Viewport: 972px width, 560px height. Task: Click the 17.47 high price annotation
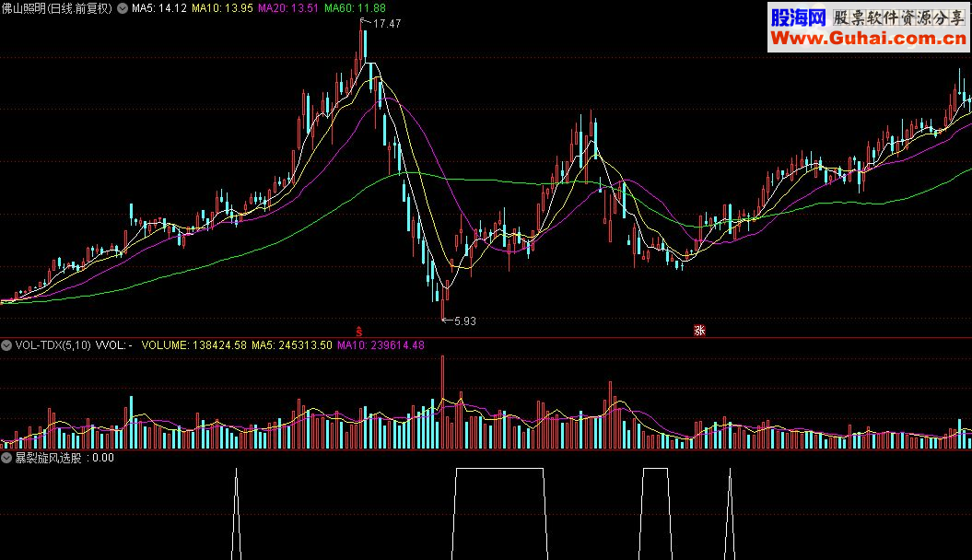387,24
